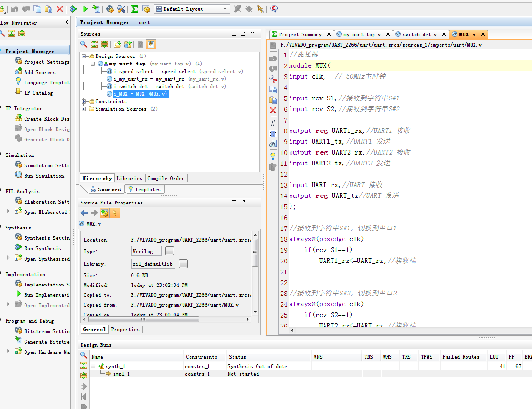Click the Sigma project summary toolbar icon
Viewport: 532px width, 409px height.
(x=134, y=9)
